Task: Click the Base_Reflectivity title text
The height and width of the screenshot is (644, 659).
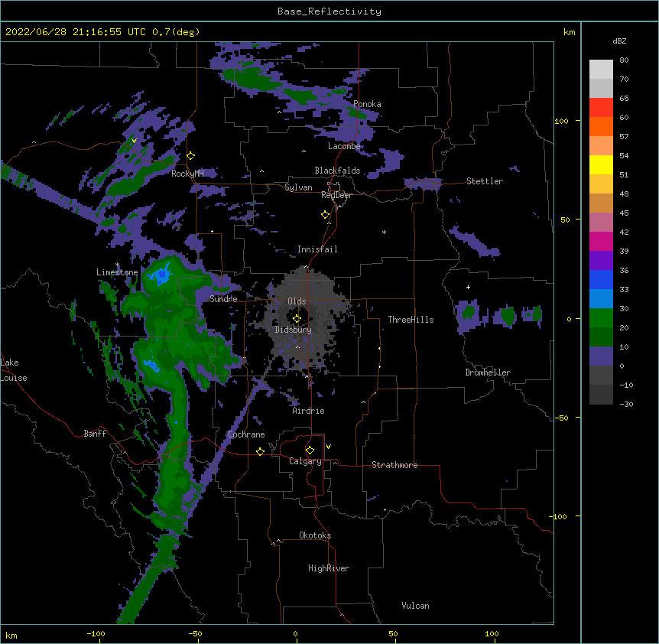Action: click(329, 11)
